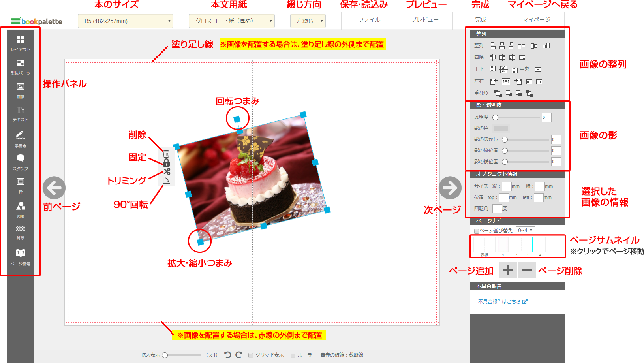Open the 図形 shapes tool
Screen dimensions: 644x363
click(21, 210)
